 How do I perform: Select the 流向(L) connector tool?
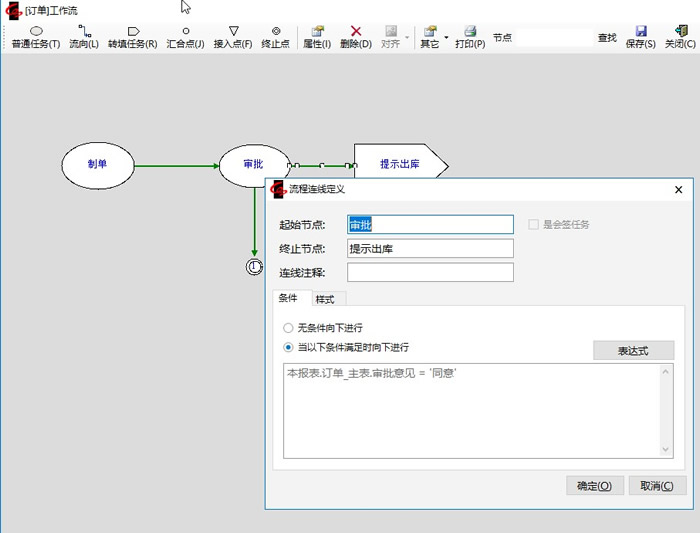tap(84, 37)
